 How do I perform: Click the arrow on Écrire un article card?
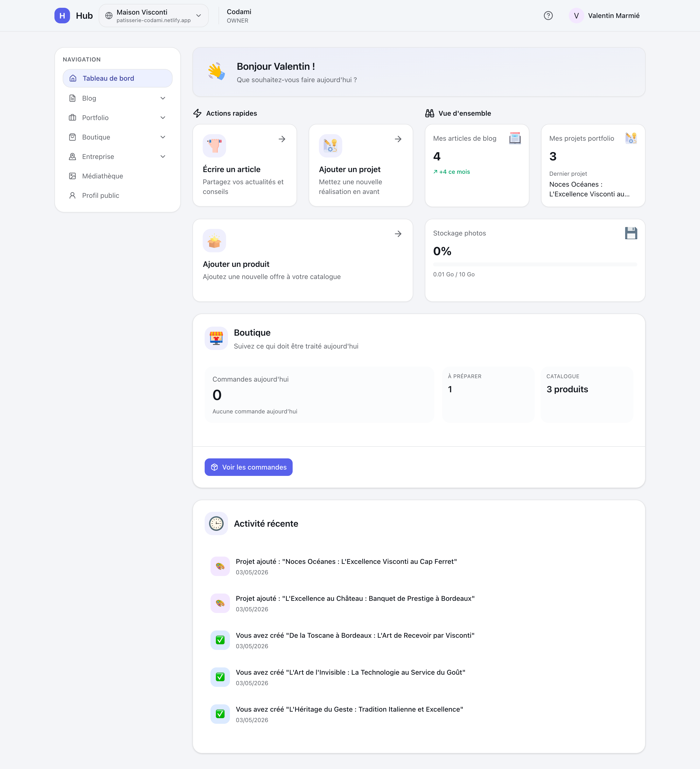pyautogui.click(x=282, y=139)
